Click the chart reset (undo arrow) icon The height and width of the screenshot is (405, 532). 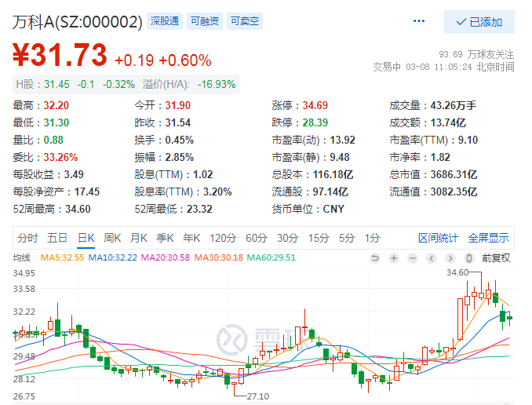point(374,258)
